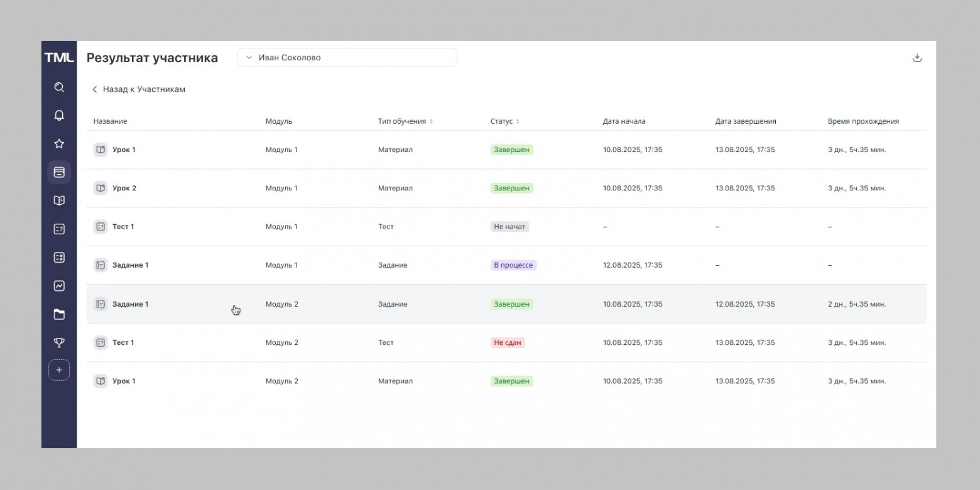The height and width of the screenshot is (490, 980).
Task: Click the Результат участника page title
Action: pos(152,58)
